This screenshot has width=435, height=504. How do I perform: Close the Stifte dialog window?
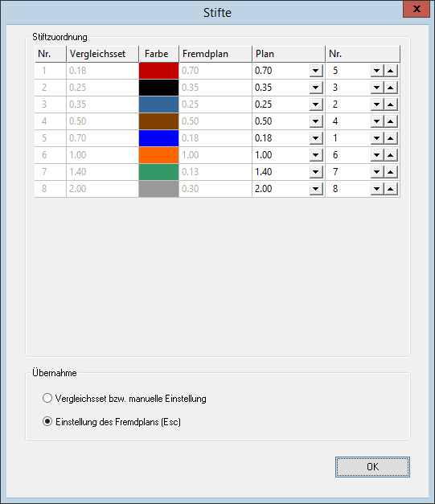[x=417, y=9]
